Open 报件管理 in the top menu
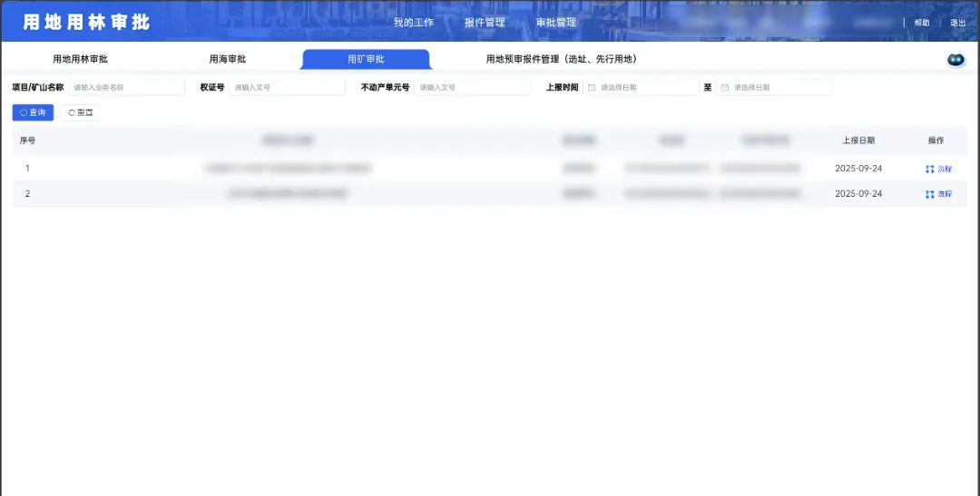This screenshot has width=980, height=496. (x=485, y=23)
